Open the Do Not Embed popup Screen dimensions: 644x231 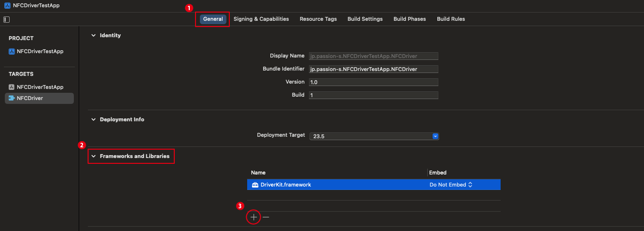click(x=451, y=185)
